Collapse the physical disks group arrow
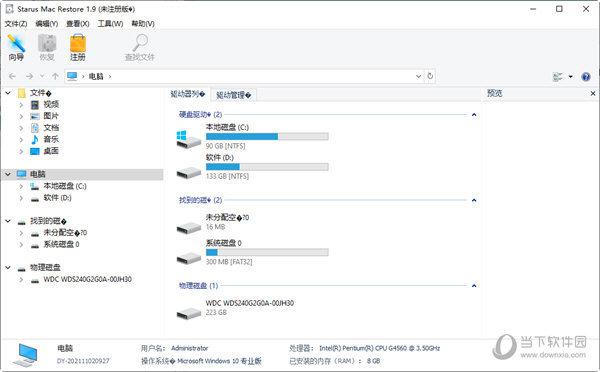The height and width of the screenshot is (372, 600). pos(474,286)
